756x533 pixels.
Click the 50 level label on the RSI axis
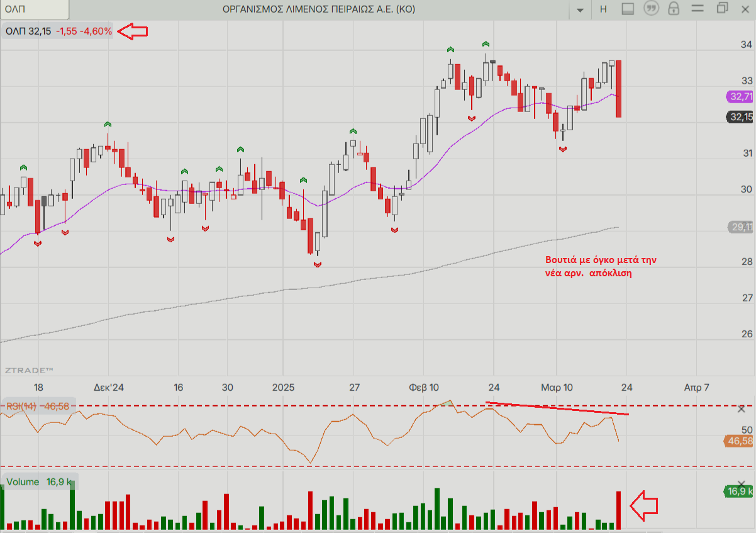click(746, 430)
